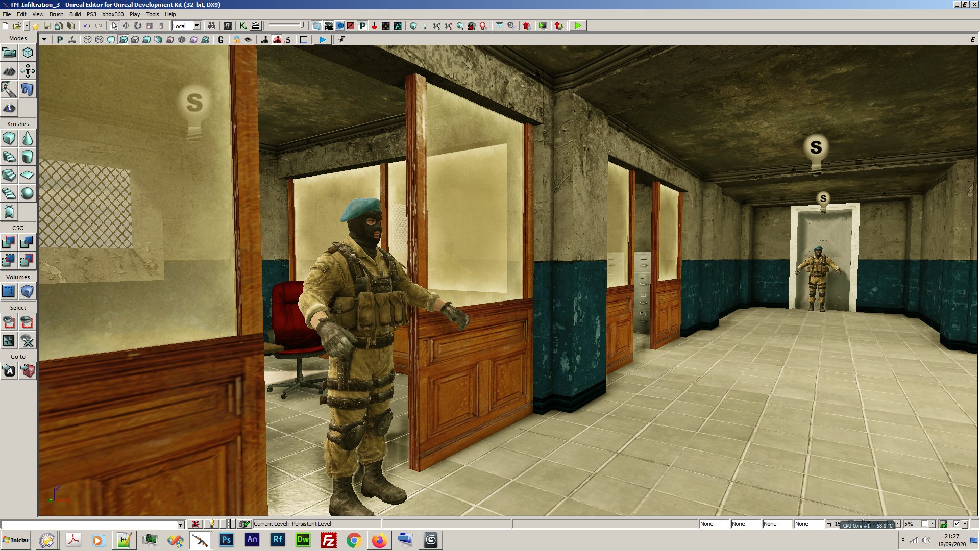Toggle the PIE toolbar button
The height and width of the screenshot is (551, 980).
[328, 26]
